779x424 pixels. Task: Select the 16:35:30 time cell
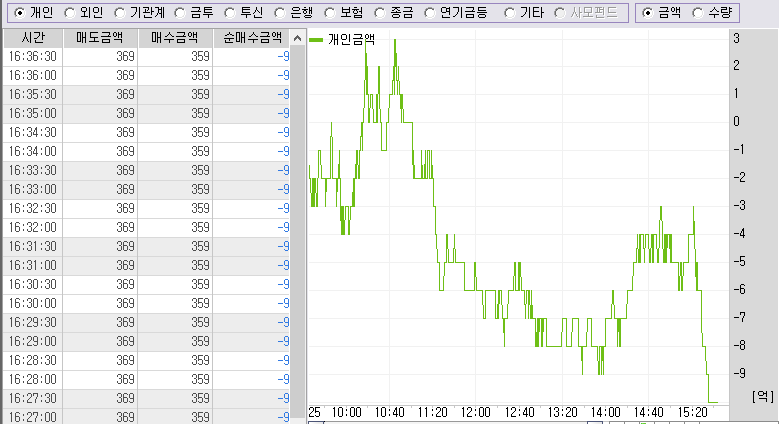(x=33, y=94)
